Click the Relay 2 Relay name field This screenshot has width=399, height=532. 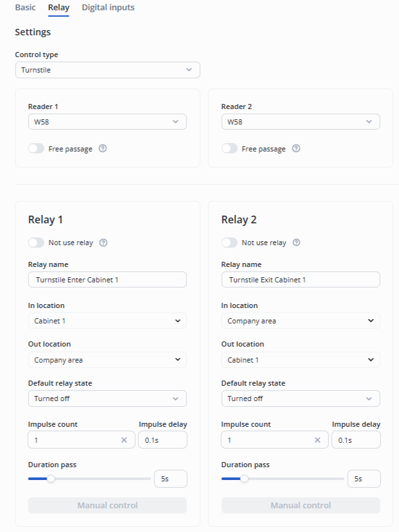(301, 280)
